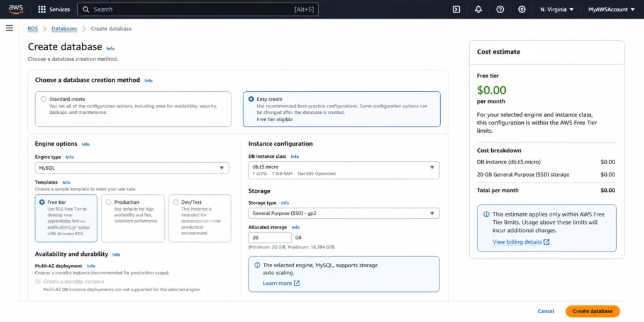Open the MyAWSAccount account menu
The image size is (644, 322).
coord(611,9)
